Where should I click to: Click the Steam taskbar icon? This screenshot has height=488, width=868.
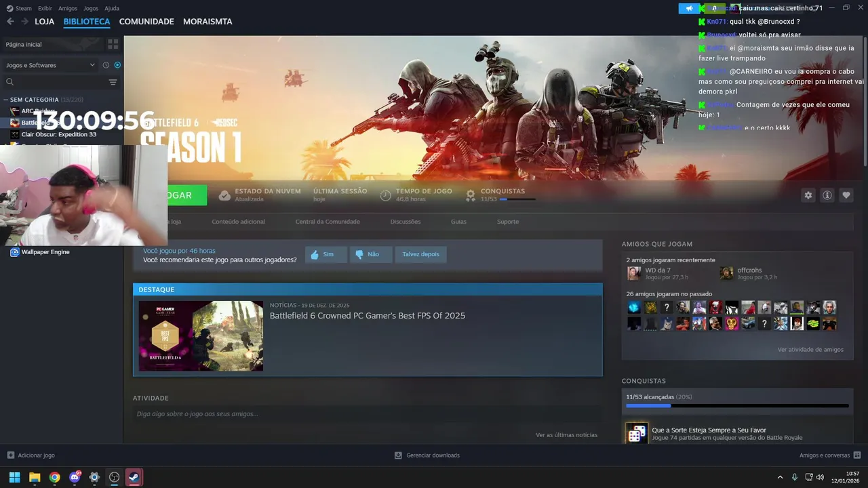coord(134,477)
